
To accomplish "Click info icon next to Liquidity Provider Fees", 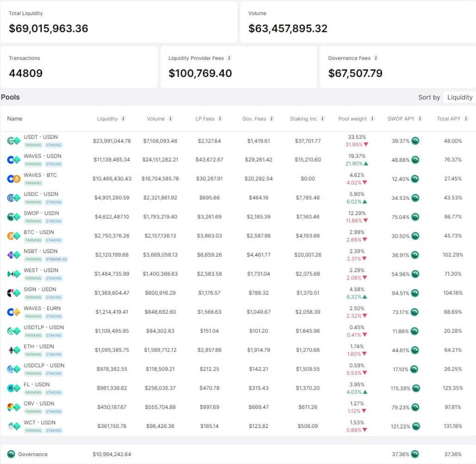I will 229,58.
